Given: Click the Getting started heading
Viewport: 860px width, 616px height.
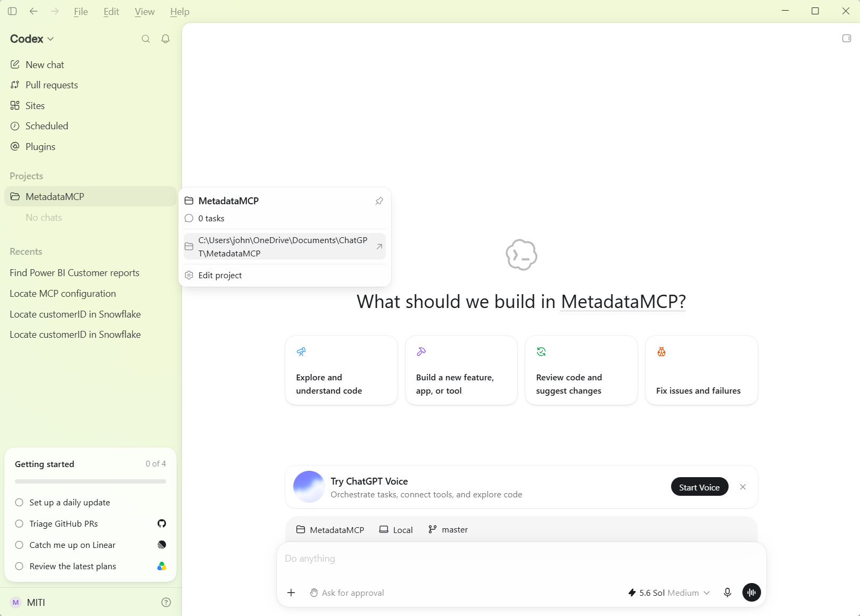Looking at the screenshot, I should (45, 464).
